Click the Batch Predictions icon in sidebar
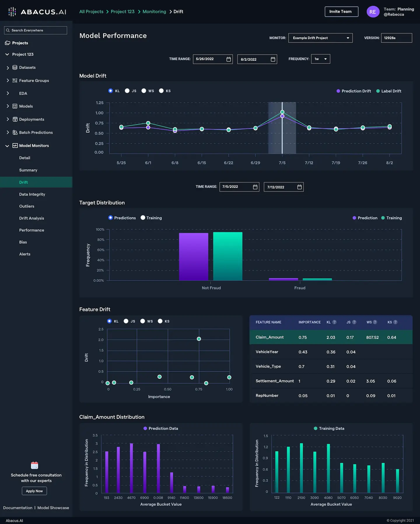Screen dimensions: 420x524 pos(15,132)
